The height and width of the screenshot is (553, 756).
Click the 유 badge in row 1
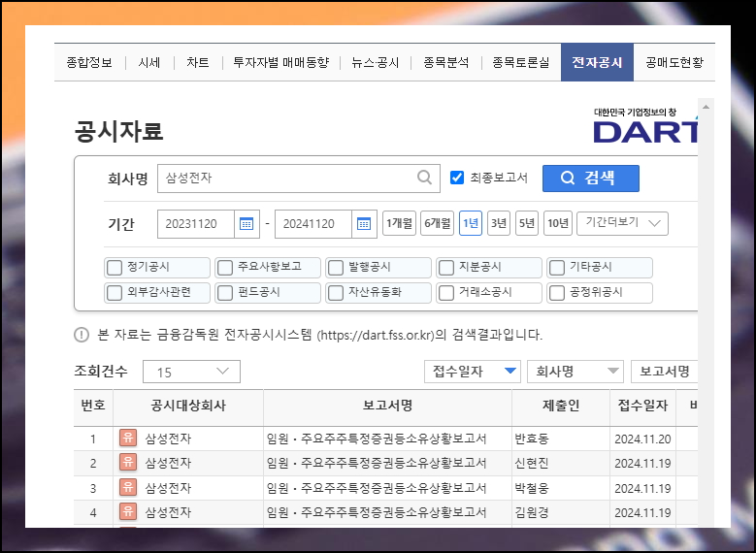coord(128,438)
